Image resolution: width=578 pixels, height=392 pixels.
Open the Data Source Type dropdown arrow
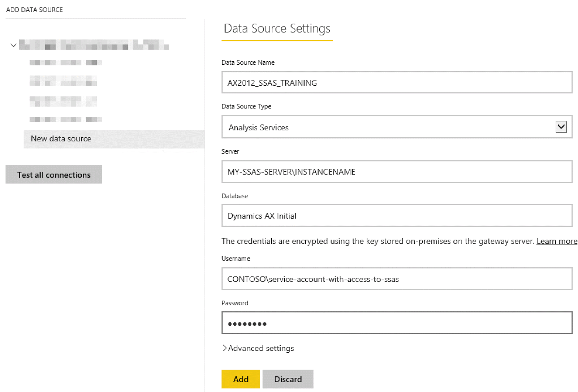(x=561, y=127)
